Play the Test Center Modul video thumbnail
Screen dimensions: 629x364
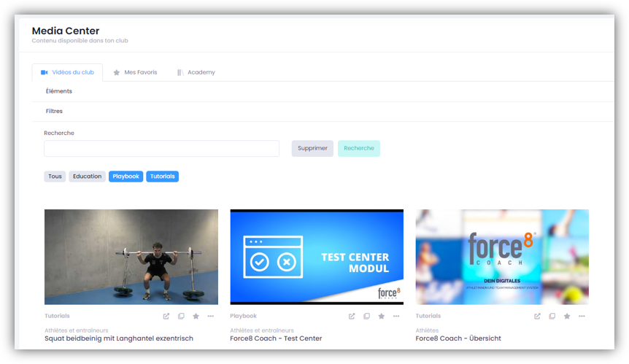pyautogui.click(x=317, y=257)
